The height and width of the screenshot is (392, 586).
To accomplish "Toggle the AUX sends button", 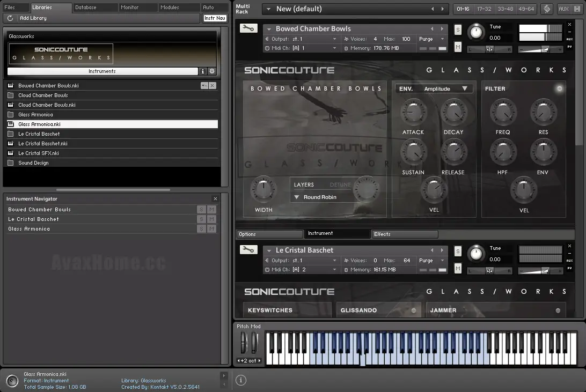I will tap(563, 9).
